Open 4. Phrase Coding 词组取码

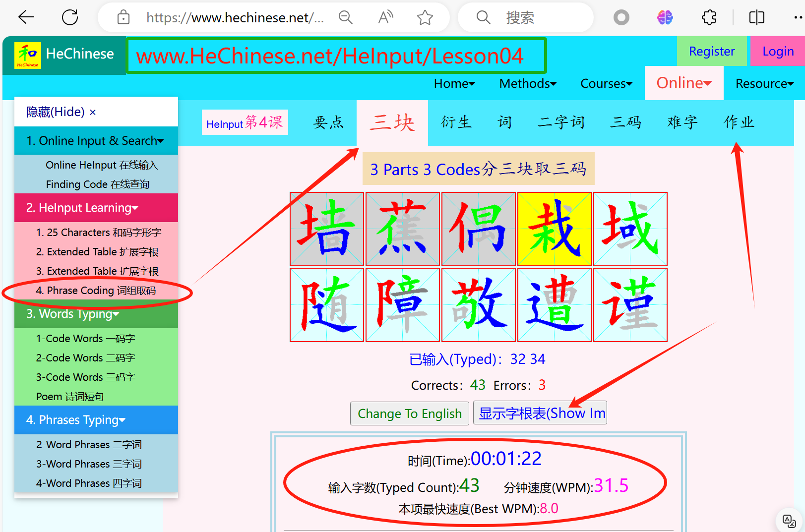[96, 290]
